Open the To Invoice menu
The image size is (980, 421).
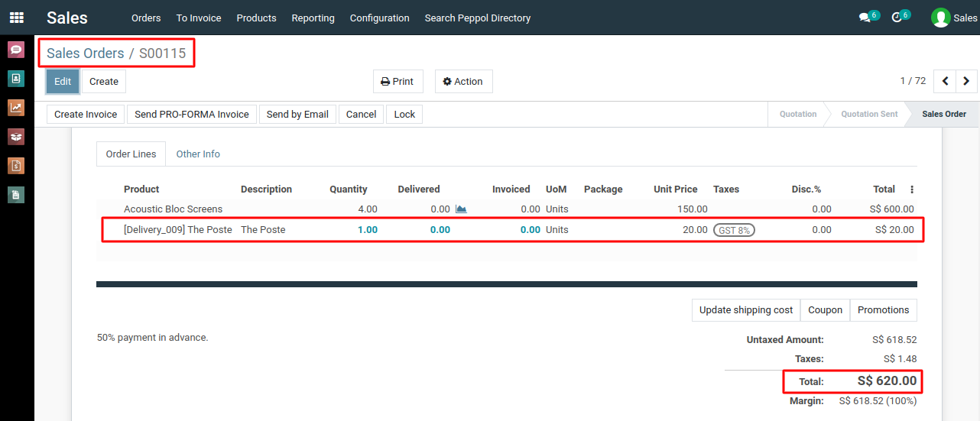coord(199,18)
